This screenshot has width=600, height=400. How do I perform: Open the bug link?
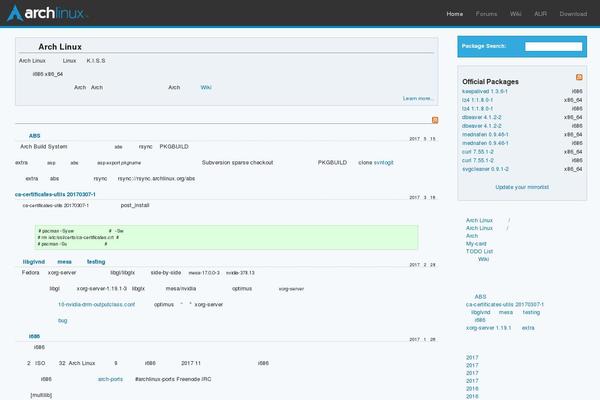[62, 320]
